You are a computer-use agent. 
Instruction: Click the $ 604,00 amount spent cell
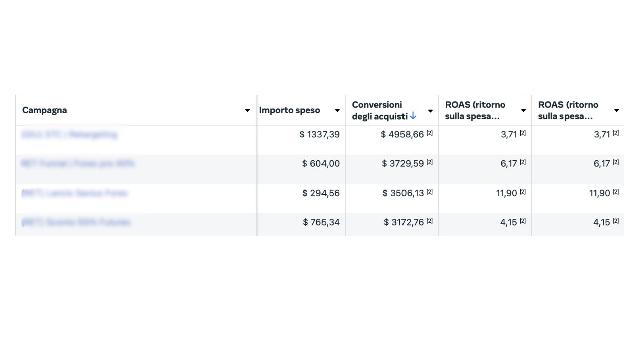[321, 164]
